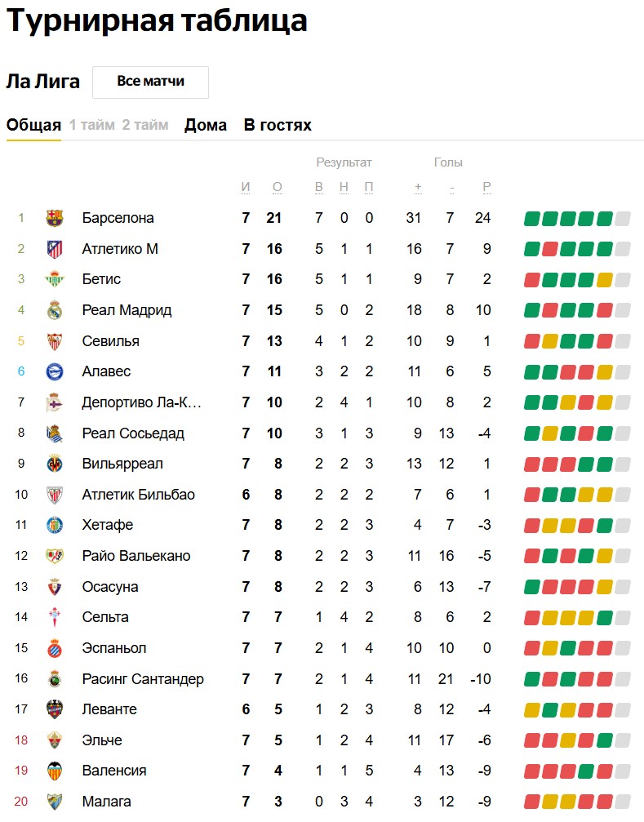This screenshot has height=822, width=644.
Task: Click the Villarreal yellow crest icon
Action: click(55, 464)
